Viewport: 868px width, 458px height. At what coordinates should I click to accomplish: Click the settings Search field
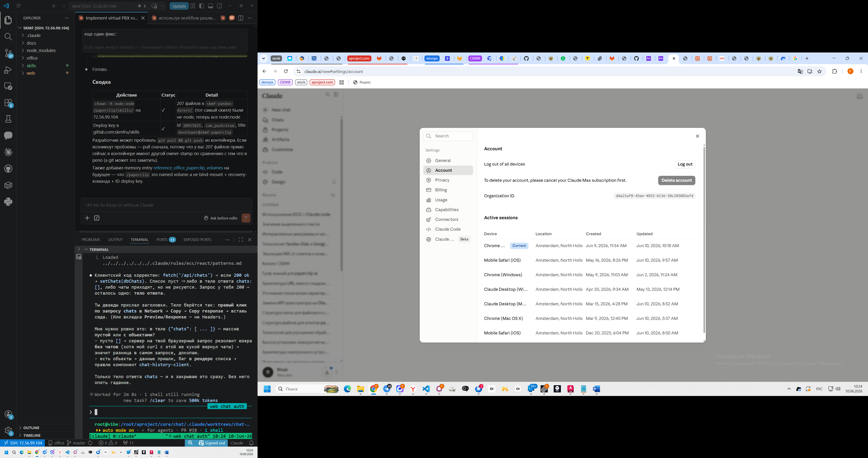point(448,136)
